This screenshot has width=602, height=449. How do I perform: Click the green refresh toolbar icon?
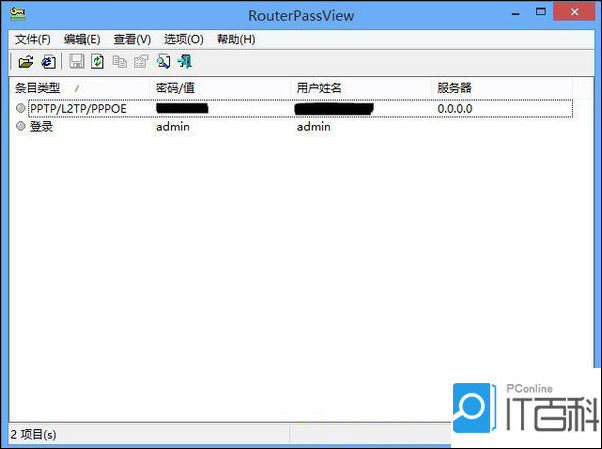tap(98, 61)
